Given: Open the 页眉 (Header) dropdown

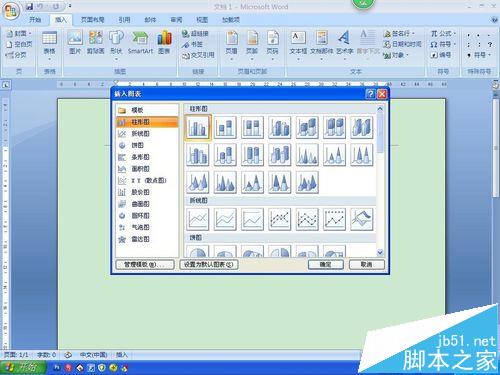Looking at the screenshot, I should click(232, 46).
